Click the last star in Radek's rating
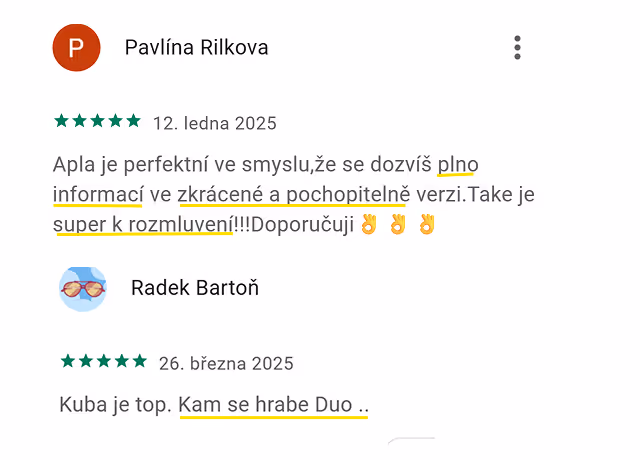 (x=140, y=361)
